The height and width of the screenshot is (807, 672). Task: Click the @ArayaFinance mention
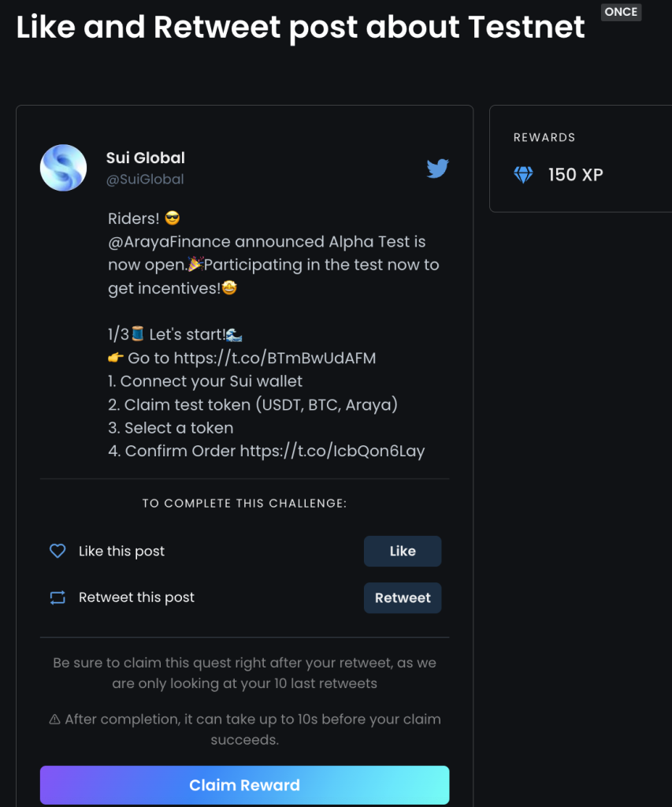(169, 241)
